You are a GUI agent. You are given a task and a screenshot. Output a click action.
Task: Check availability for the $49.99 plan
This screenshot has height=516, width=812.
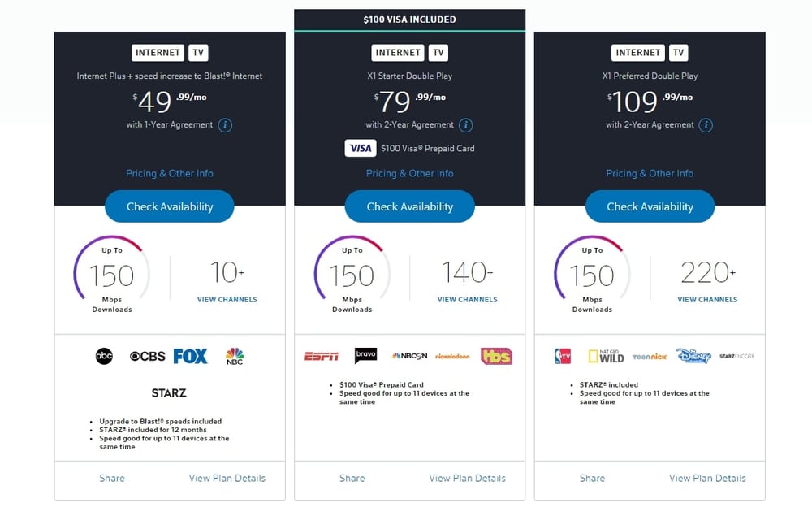click(x=169, y=206)
